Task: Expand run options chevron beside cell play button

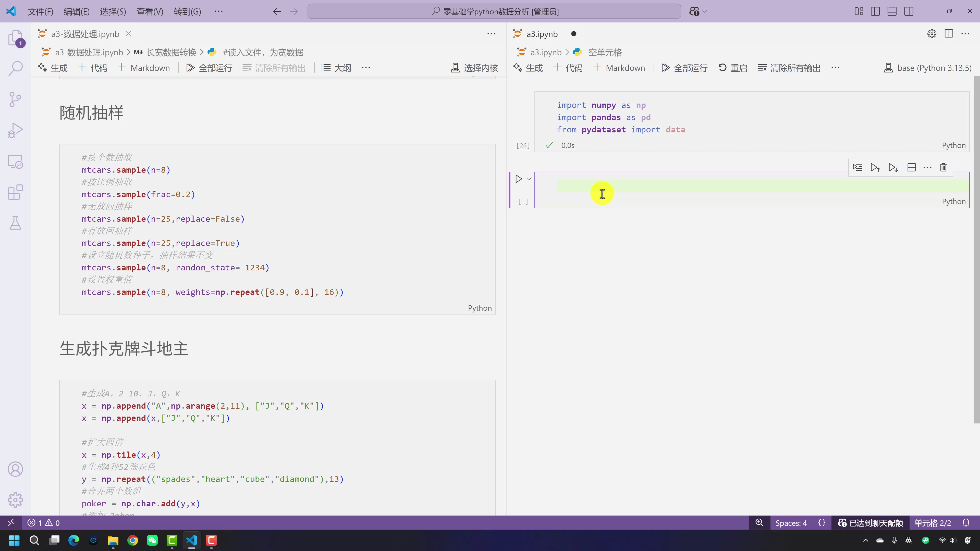Action: coord(529,179)
